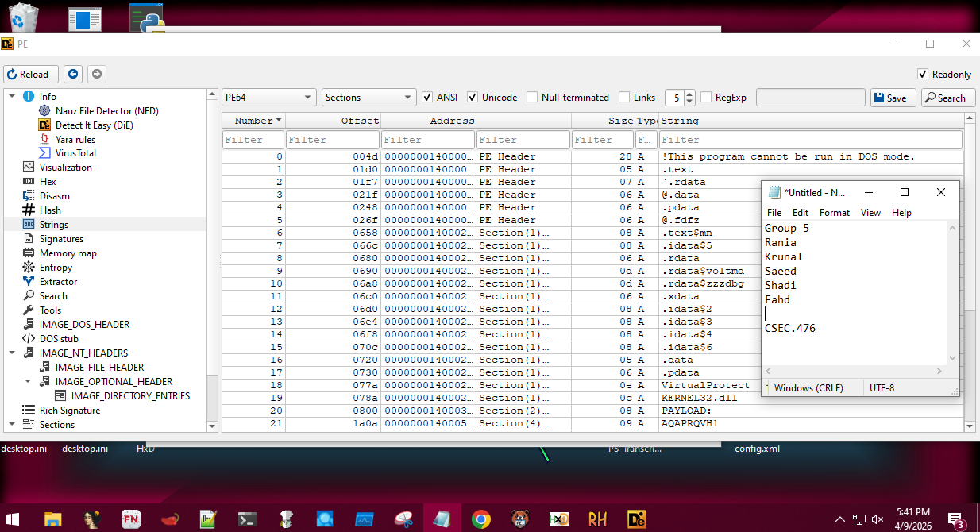This screenshot has width=980, height=532.
Task: Select the KERNEL32.dll string row
Action: (592, 398)
